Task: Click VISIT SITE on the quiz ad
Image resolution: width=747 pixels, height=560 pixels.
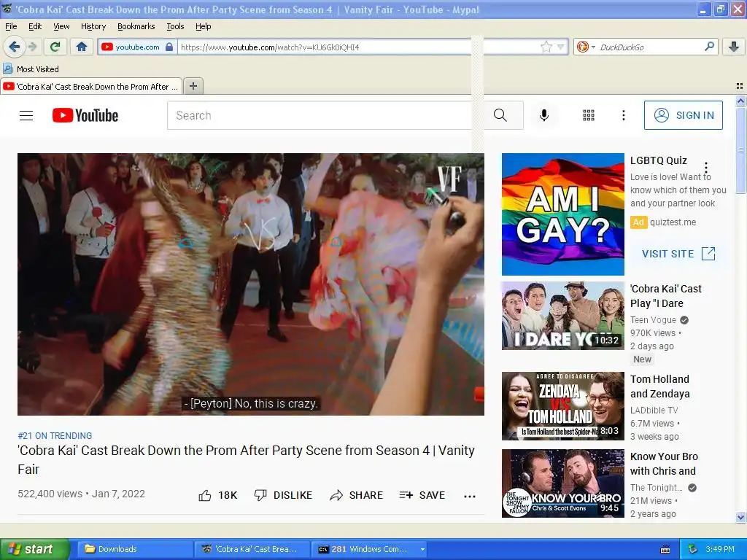Action: 678,254
